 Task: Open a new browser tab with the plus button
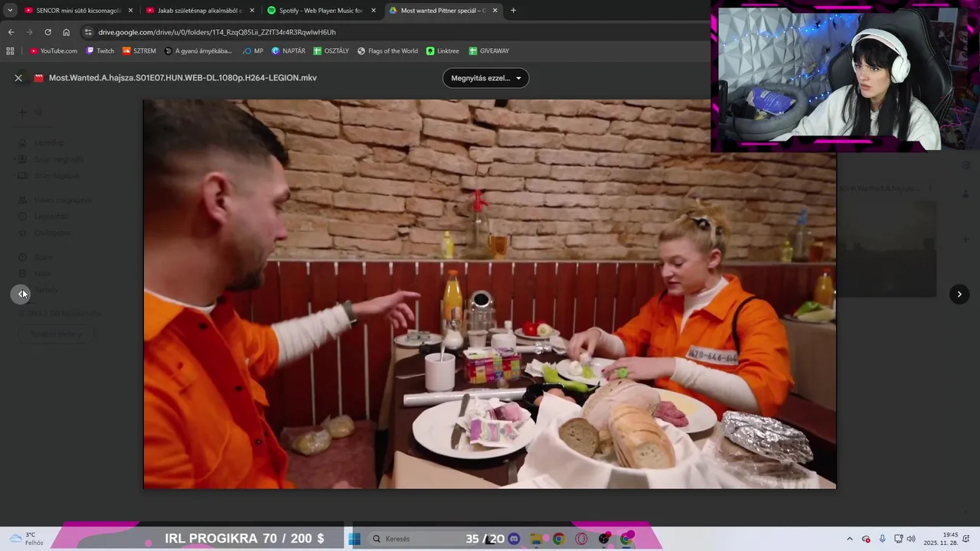(x=513, y=11)
